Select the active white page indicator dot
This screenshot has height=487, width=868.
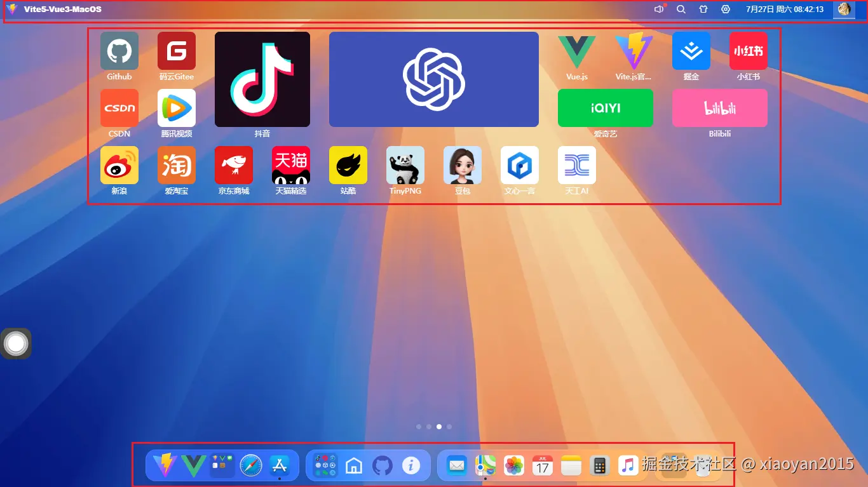(439, 427)
